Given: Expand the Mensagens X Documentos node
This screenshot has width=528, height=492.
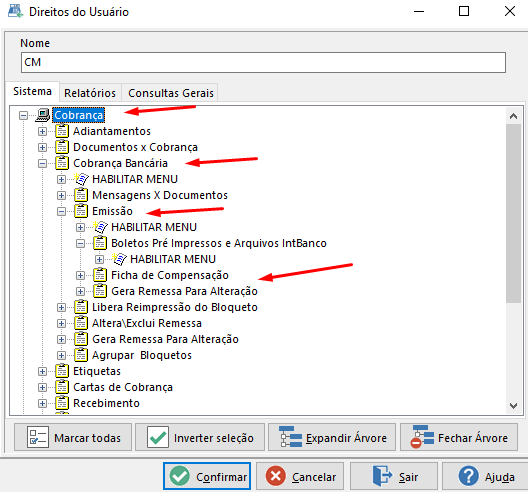Looking at the screenshot, I should [61, 195].
